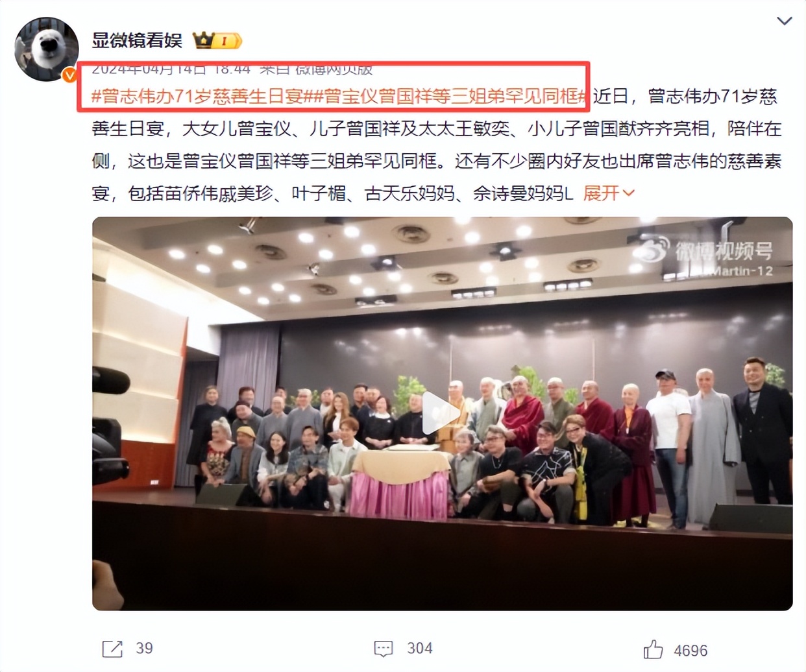Click the 微博视频号 watermark logo
Image resolution: width=806 pixels, height=672 pixels.
704,252
